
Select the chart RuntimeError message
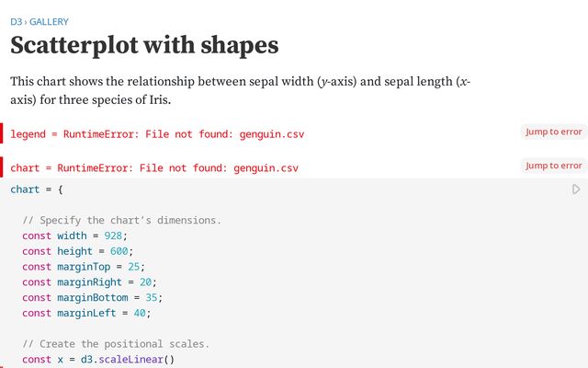point(154,168)
